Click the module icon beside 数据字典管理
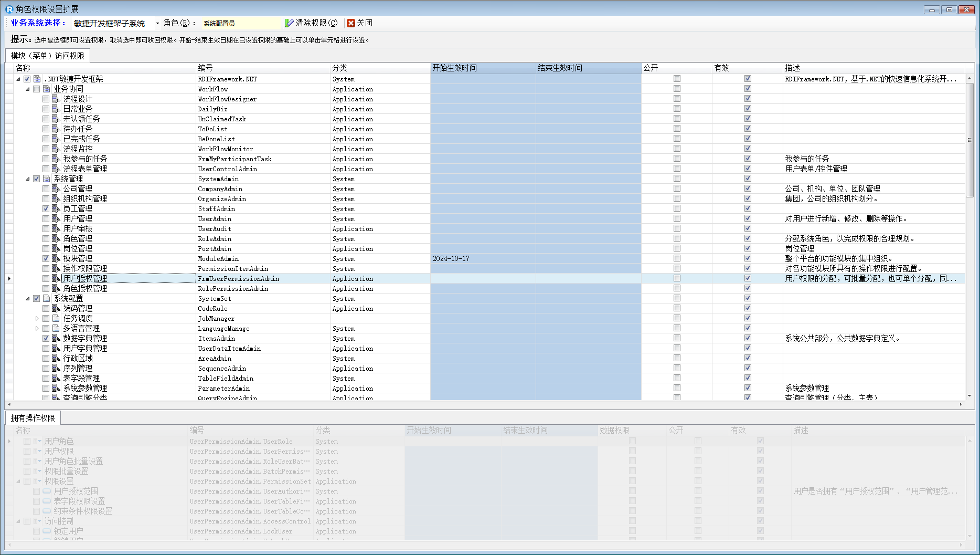The width and height of the screenshot is (980, 555). [x=56, y=339]
